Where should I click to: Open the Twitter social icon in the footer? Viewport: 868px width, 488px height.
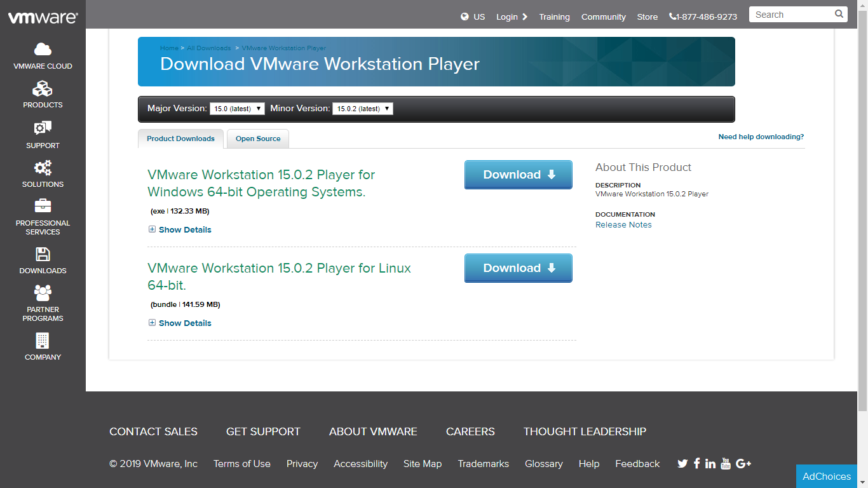tap(682, 464)
